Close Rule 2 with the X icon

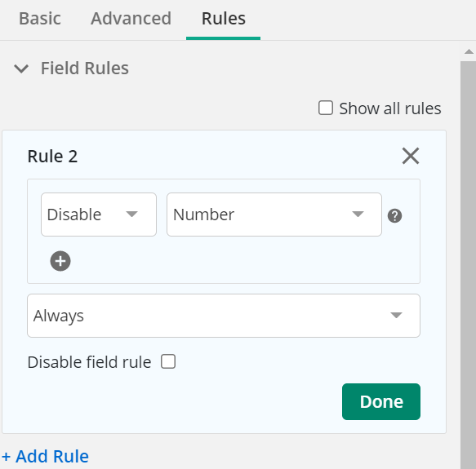(x=411, y=156)
